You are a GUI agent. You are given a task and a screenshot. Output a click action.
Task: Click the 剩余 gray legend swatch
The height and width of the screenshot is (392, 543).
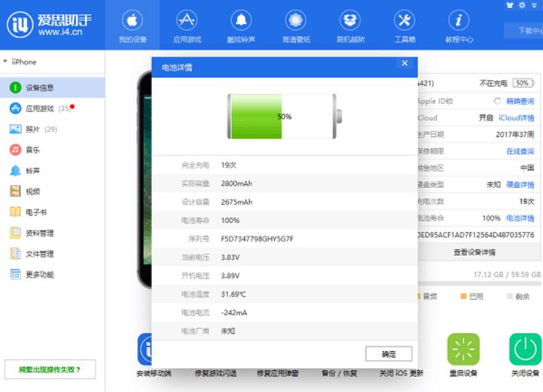[x=510, y=296]
